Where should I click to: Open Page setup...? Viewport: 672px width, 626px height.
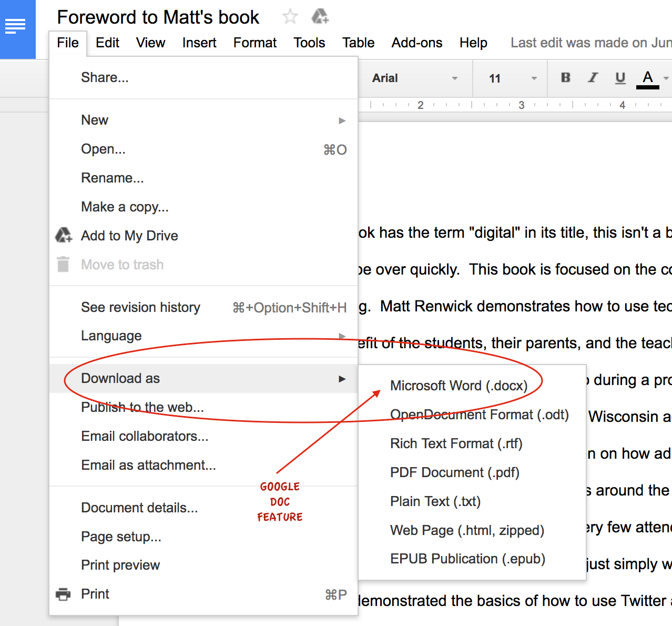pos(203,537)
